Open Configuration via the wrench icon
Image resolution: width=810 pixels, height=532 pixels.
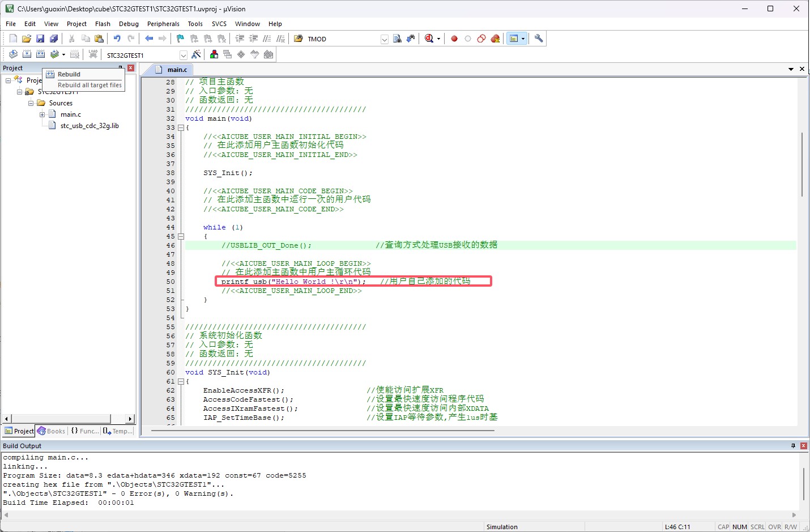(x=539, y=39)
